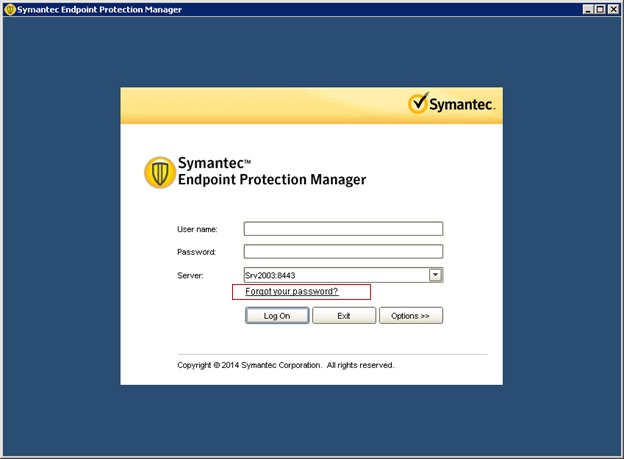
Task: Click the yellow shield Endpoint Protection logo
Action: tap(160, 172)
